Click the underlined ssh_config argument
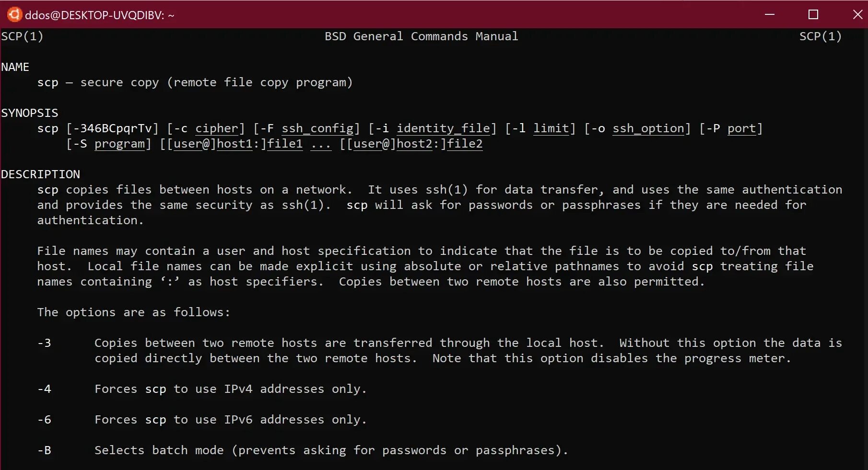This screenshot has width=868, height=470. pos(317,128)
